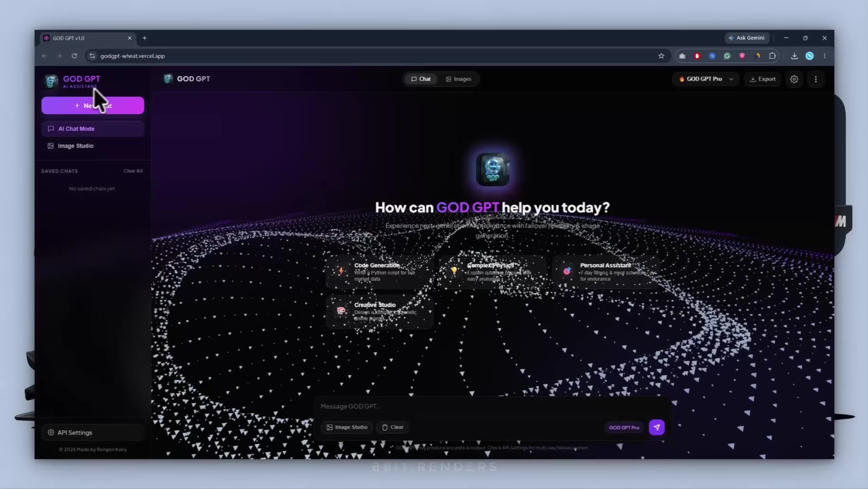
Task: Click the orange extension icon
Action: [x=758, y=56]
